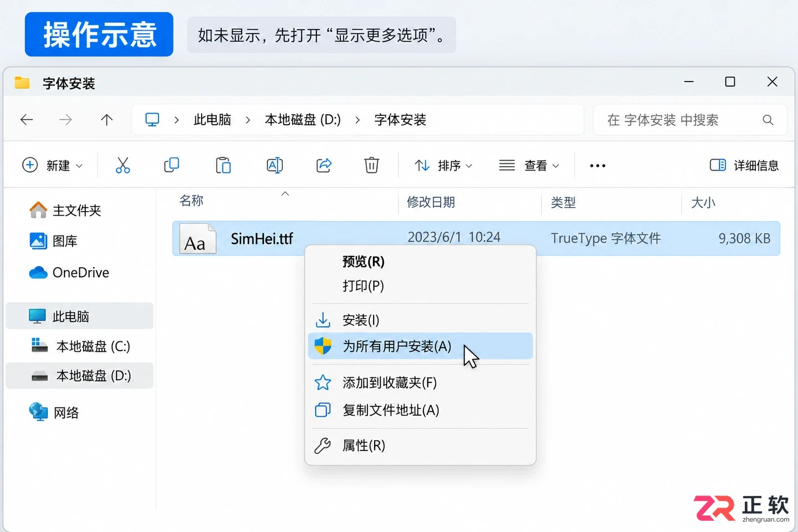Open the three-dot more options menu
The image size is (798, 532).
[x=597, y=166]
